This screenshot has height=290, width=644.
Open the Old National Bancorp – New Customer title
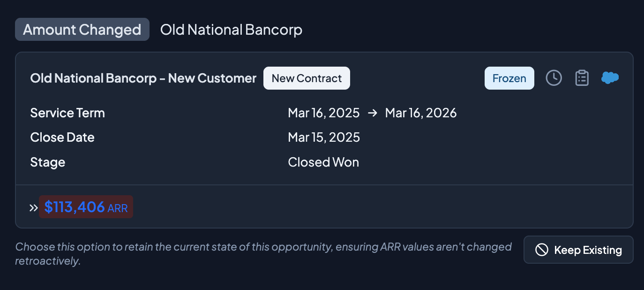click(x=143, y=78)
